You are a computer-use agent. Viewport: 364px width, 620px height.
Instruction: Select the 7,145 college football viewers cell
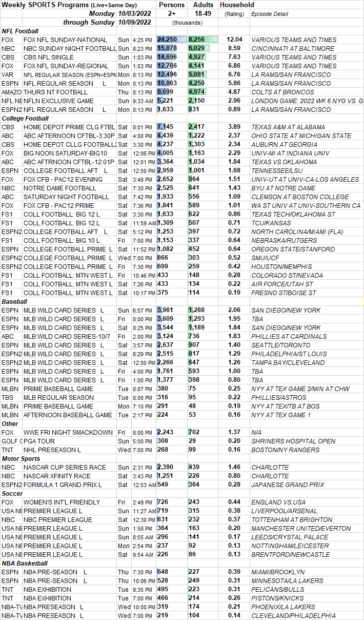[x=172, y=127]
